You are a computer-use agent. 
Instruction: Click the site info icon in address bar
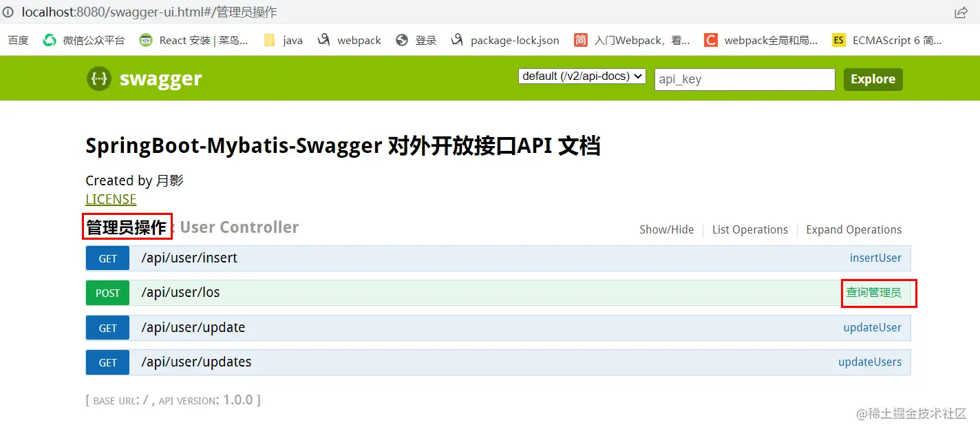click(x=8, y=12)
